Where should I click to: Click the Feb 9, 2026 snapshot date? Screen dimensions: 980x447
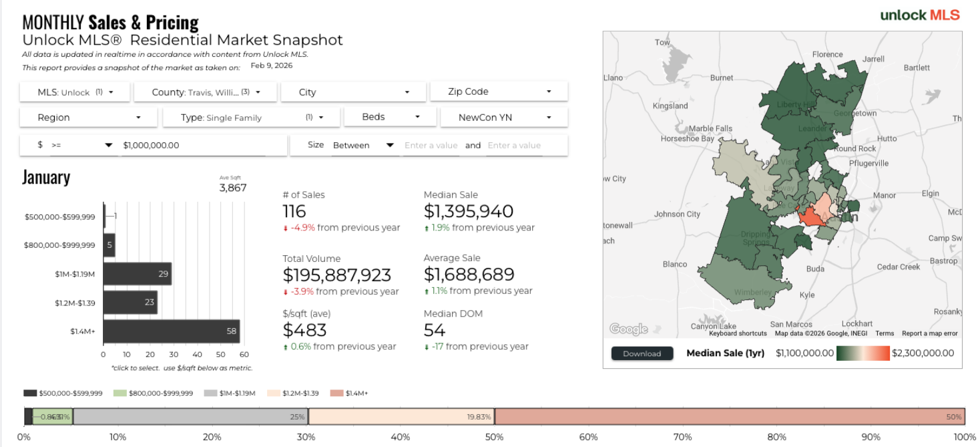(272, 65)
